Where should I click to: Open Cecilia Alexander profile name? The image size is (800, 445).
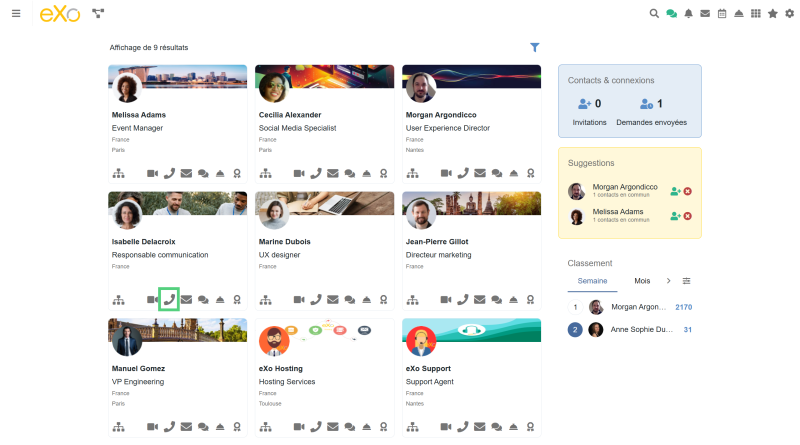click(x=290, y=115)
